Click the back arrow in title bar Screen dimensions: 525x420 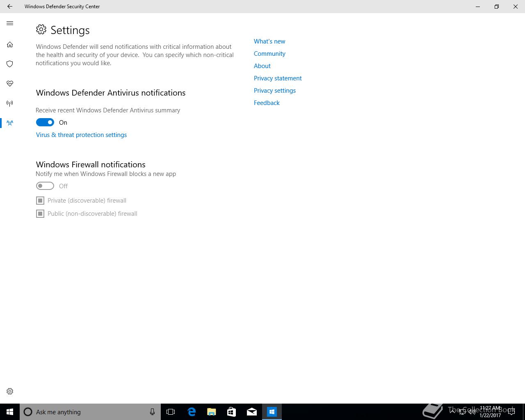(10, 7)
